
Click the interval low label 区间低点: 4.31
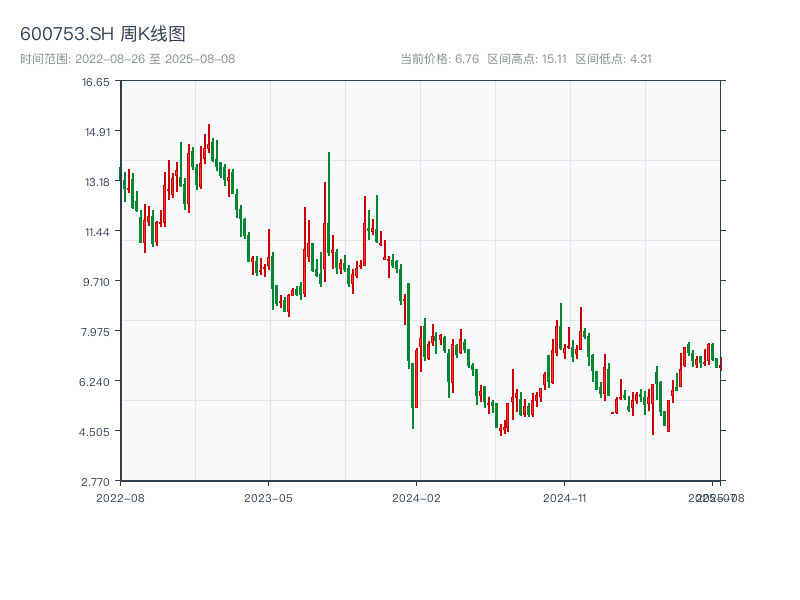[x=614, y=59]
